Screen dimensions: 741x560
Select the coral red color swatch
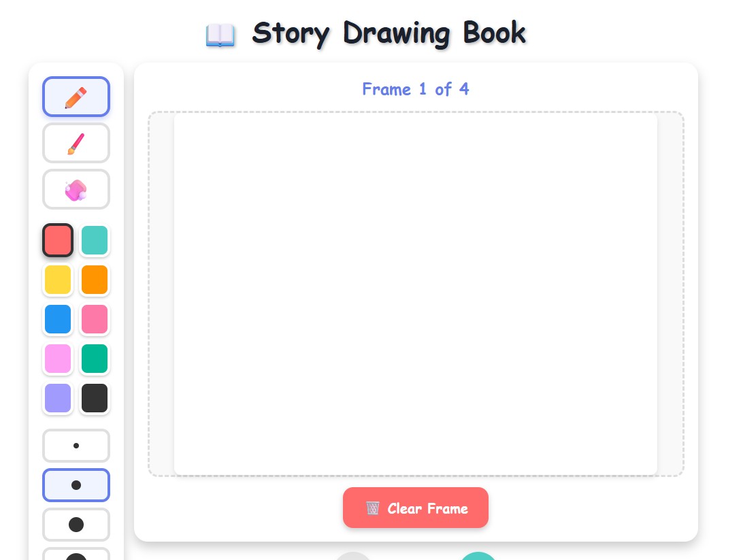click(58, 240)
